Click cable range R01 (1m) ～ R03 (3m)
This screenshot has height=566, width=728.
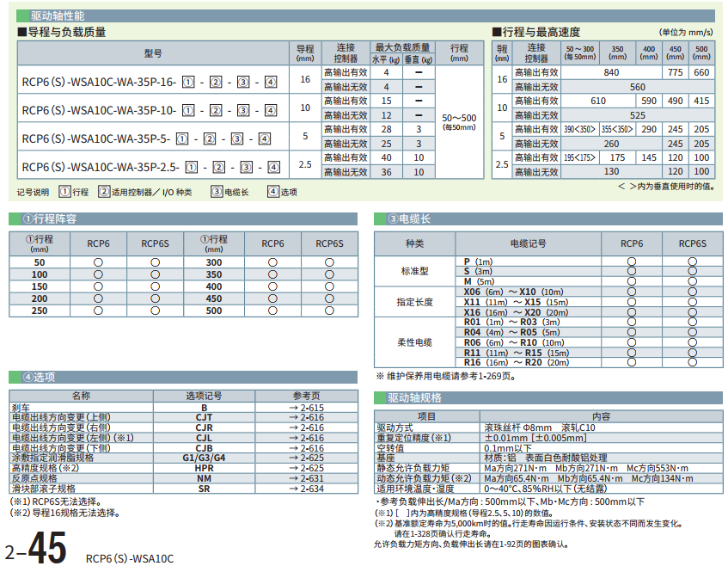point(511,322)
